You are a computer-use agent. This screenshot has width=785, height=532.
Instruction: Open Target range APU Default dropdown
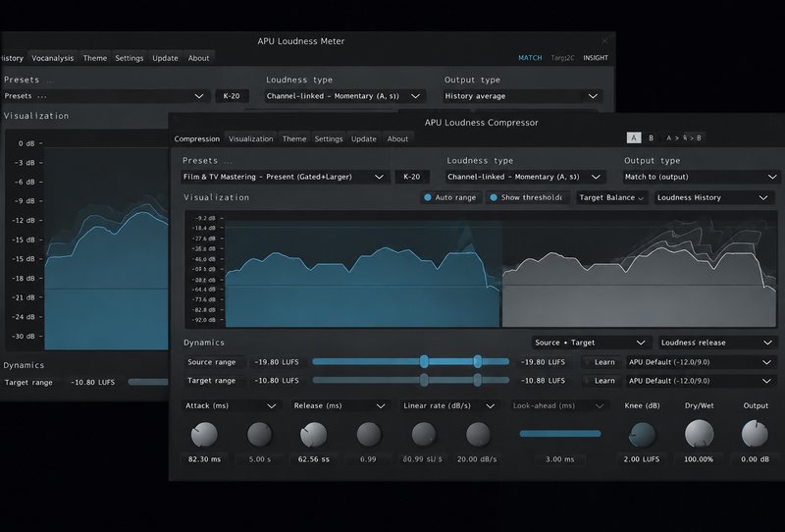coord(701,381)
